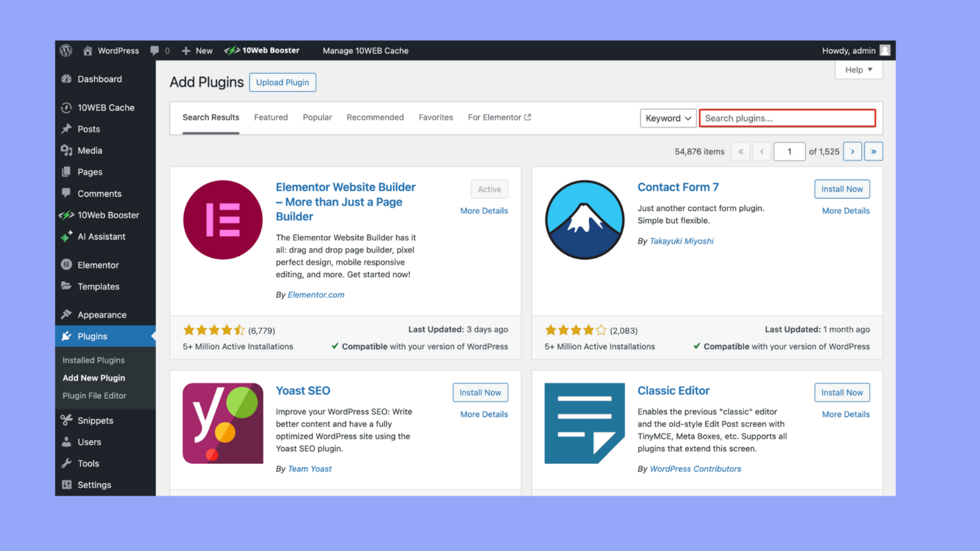Select the Posts pushpin icon
The width and height of the screenshot is (980, 551).
(x=67, y=129)
